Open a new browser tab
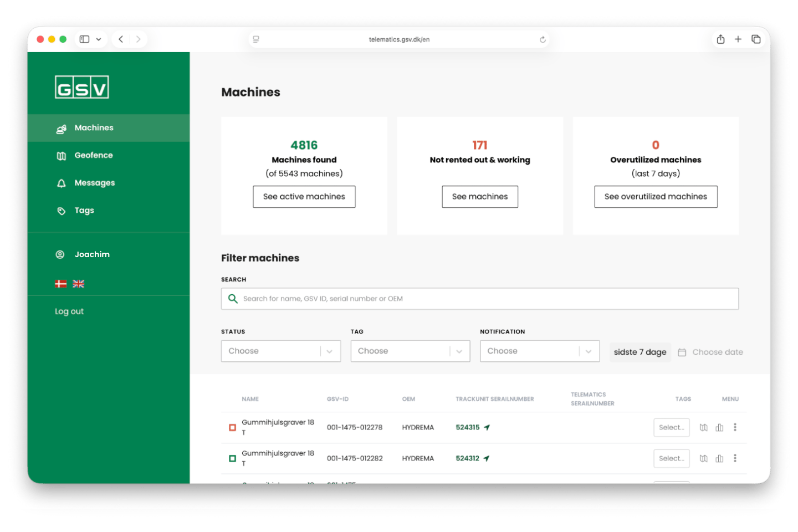798x532 pixels. click(738, 39)
